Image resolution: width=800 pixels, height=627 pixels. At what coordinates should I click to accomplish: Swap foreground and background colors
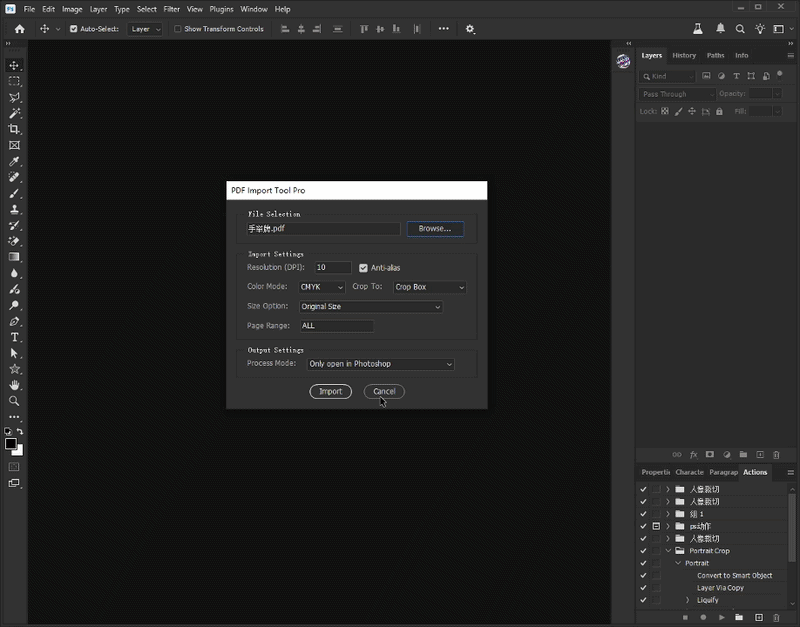[x=20, y=432]
